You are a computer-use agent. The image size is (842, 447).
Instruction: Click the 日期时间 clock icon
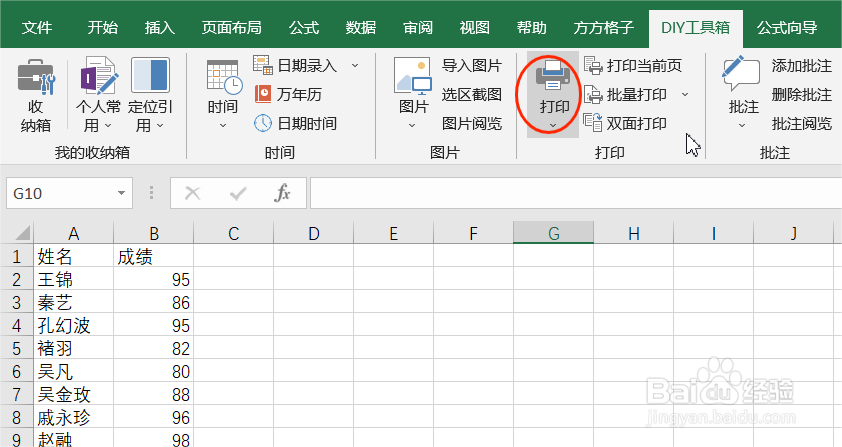(x=263, y=124)
